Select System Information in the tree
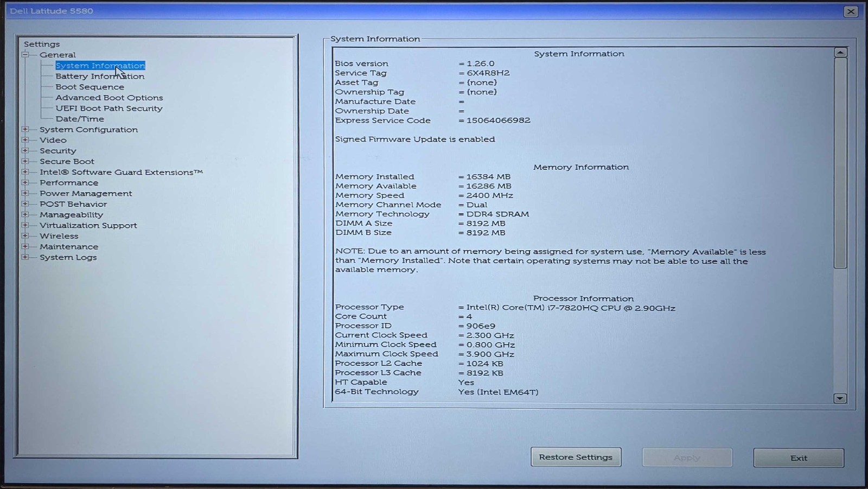This screenshot has width=868, height=489. [x=100, y=66]
